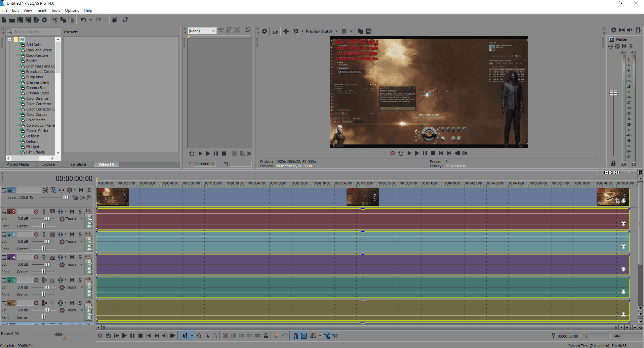This screenshot has width=644, height=348.
Task: Open the Insert menu
Action: (41, 10)
